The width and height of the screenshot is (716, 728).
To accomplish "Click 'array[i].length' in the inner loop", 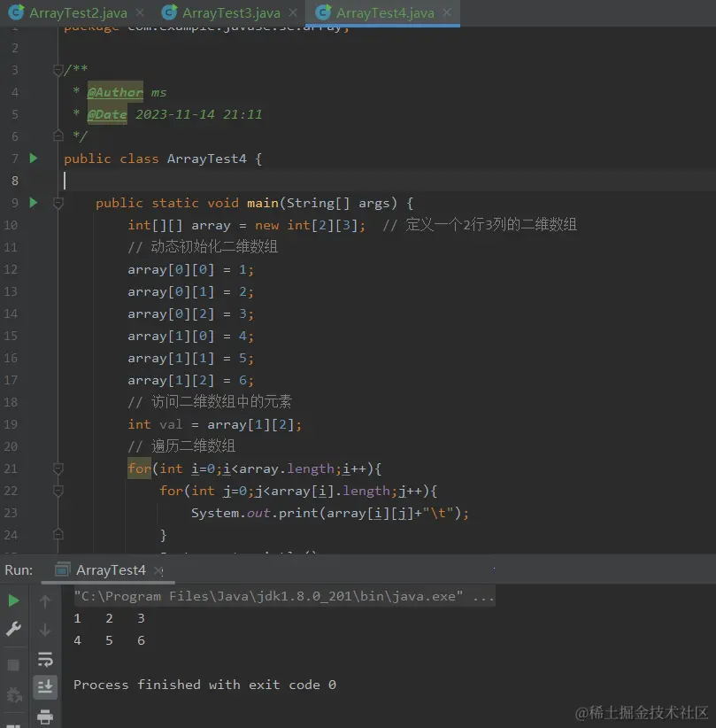I will [330, 491].
